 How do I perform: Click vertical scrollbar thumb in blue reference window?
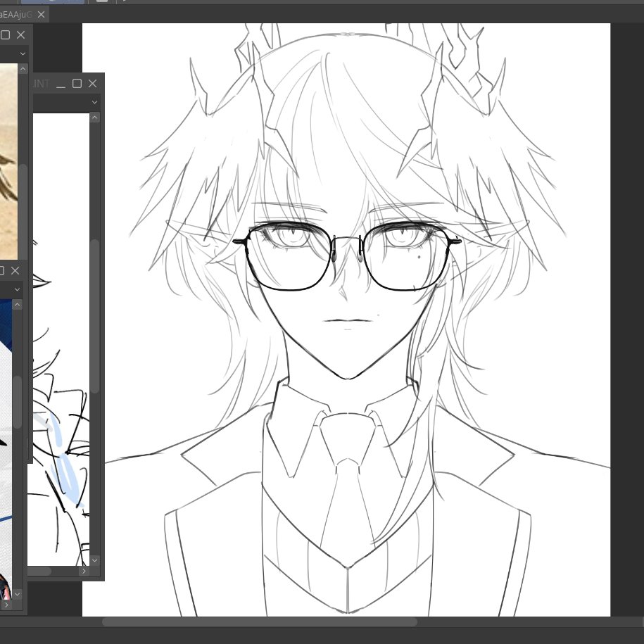coord(18,402)
